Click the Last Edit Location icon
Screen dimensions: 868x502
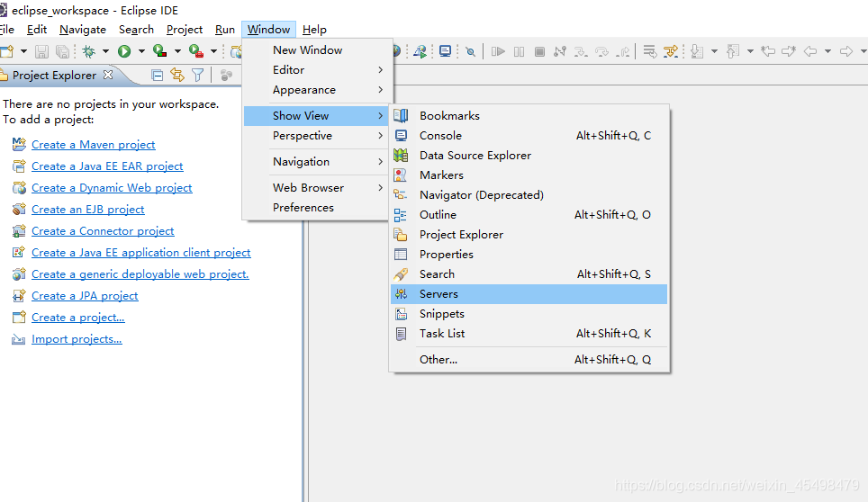[x=768, y=51]
